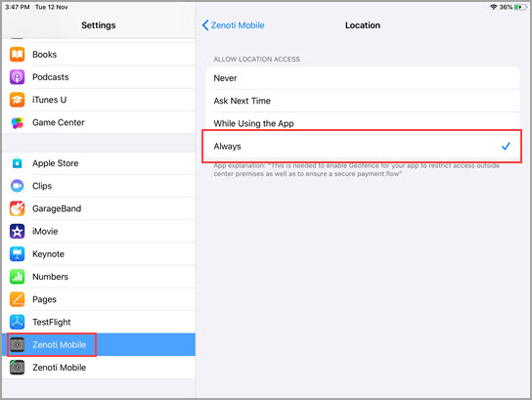Image resolution: width=532 pixels, height=400 pixels.
Task: Select the Keynote podium icon
Action: (x=17, y=254)
